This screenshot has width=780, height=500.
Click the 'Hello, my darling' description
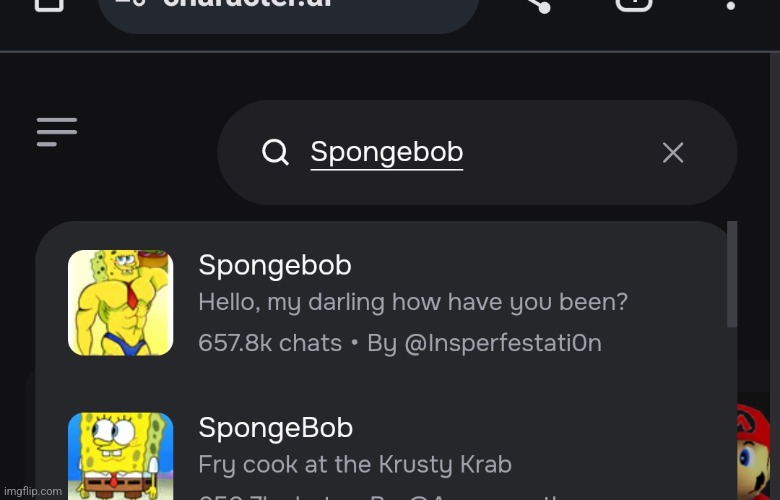click(x=413, y=302)
